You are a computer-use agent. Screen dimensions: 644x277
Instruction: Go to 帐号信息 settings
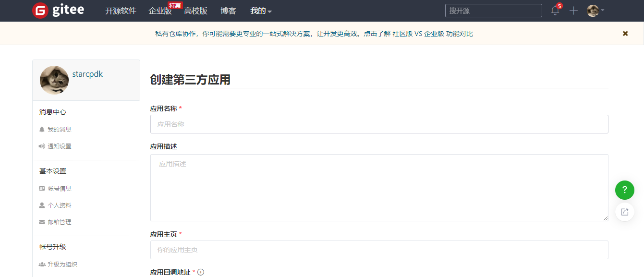pyautogui.click(x=59, y=189)
